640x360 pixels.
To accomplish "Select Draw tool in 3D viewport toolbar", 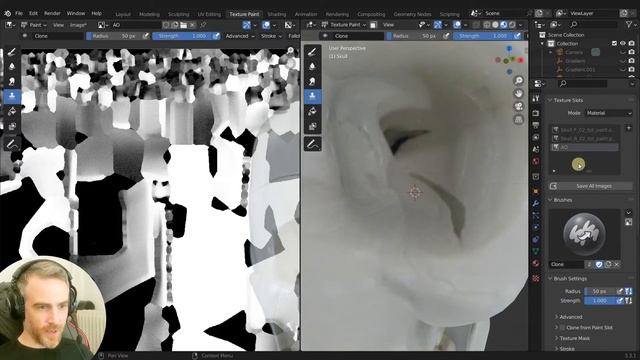I will pos(312,52).
